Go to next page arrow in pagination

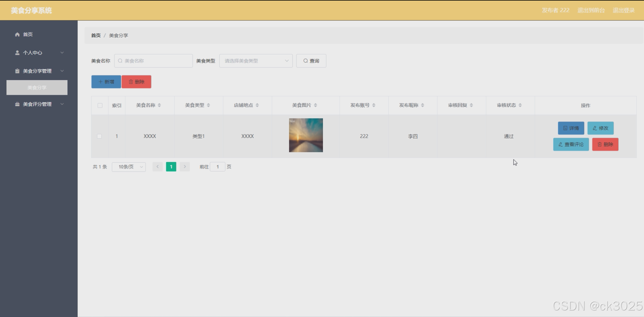(x=185, y=167)
